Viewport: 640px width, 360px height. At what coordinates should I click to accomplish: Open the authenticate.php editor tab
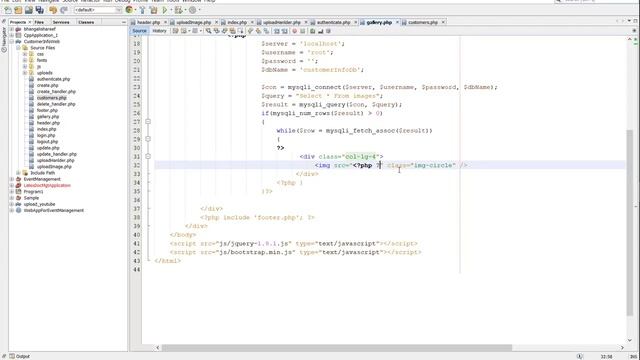[x=333, y=22]
